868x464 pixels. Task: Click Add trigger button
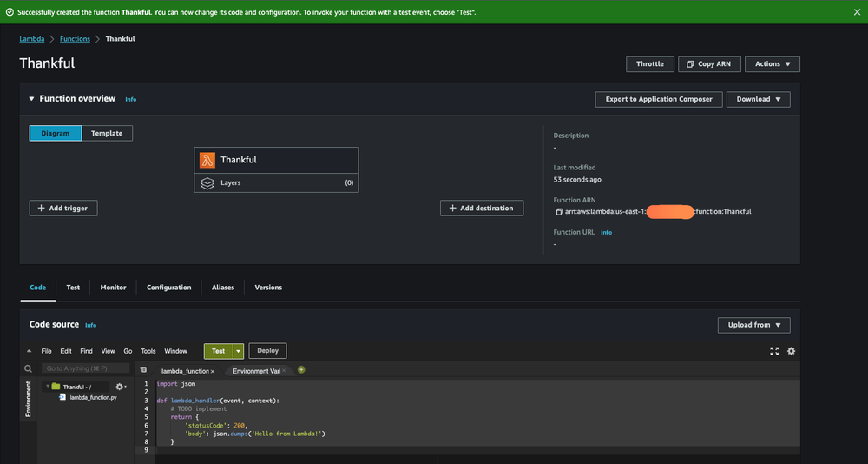tap(63, 208)
